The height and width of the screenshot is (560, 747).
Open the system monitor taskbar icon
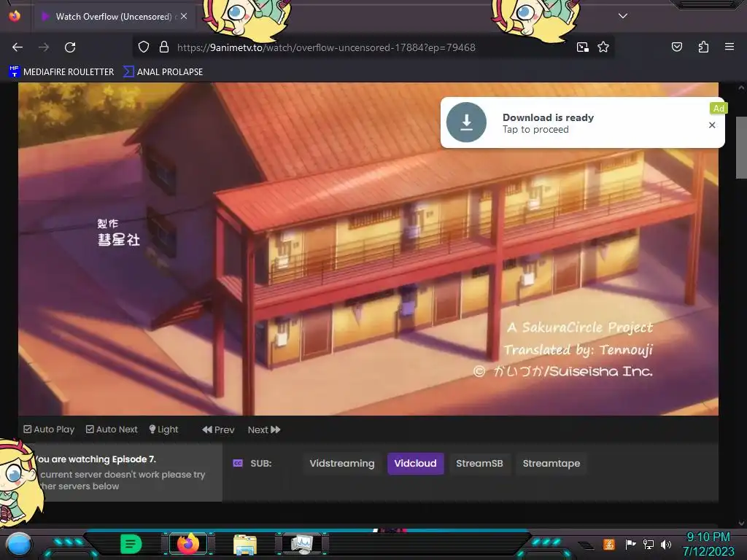[x=302, y=544]
